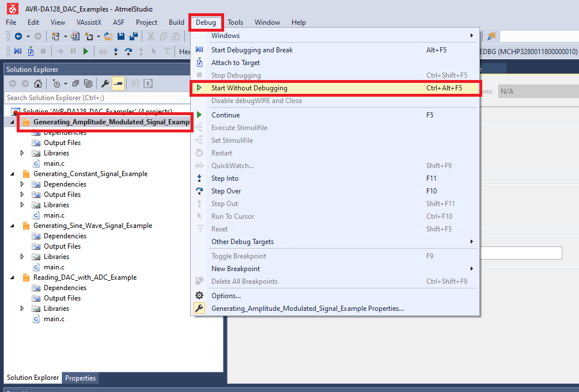579x392 pixels.
Task: Click Continue in the Debug menu
Action: [335, 115]
